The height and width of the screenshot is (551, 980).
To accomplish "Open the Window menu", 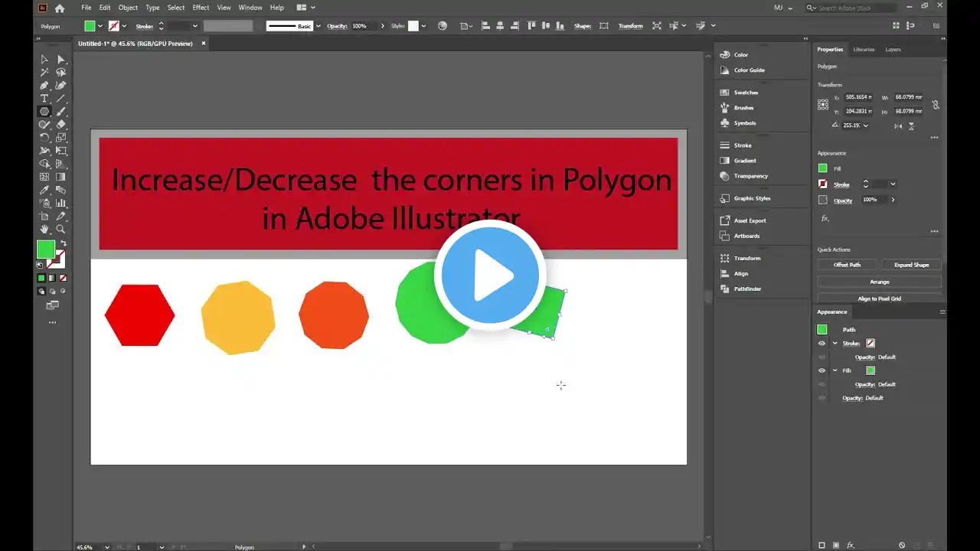I will pos(250,8).
